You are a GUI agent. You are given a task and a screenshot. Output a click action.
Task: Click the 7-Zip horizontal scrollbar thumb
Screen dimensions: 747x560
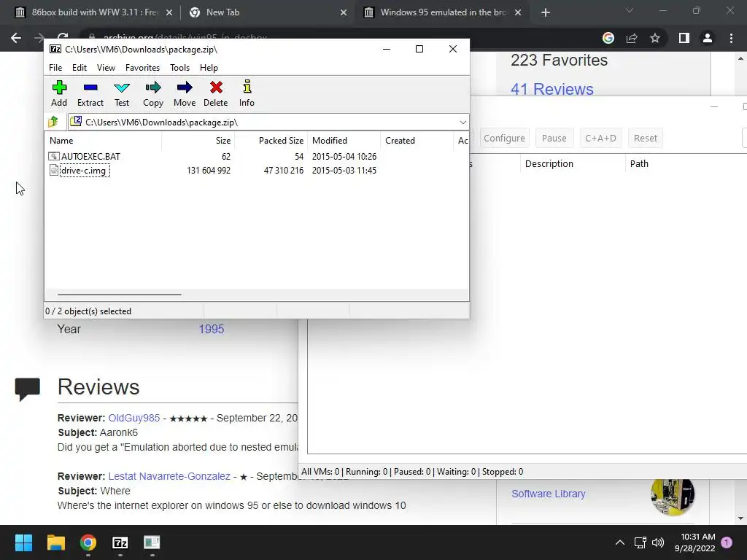[x=119, y=295]
